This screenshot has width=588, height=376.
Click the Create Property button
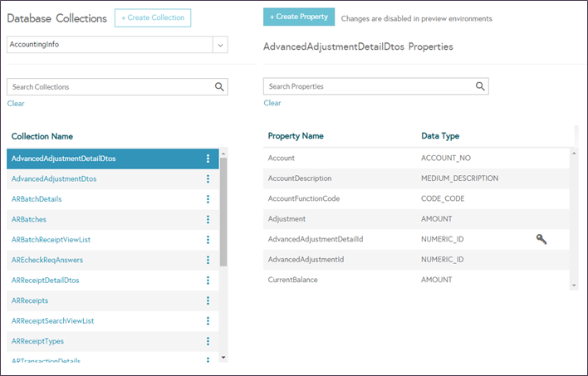click(299, 17)
